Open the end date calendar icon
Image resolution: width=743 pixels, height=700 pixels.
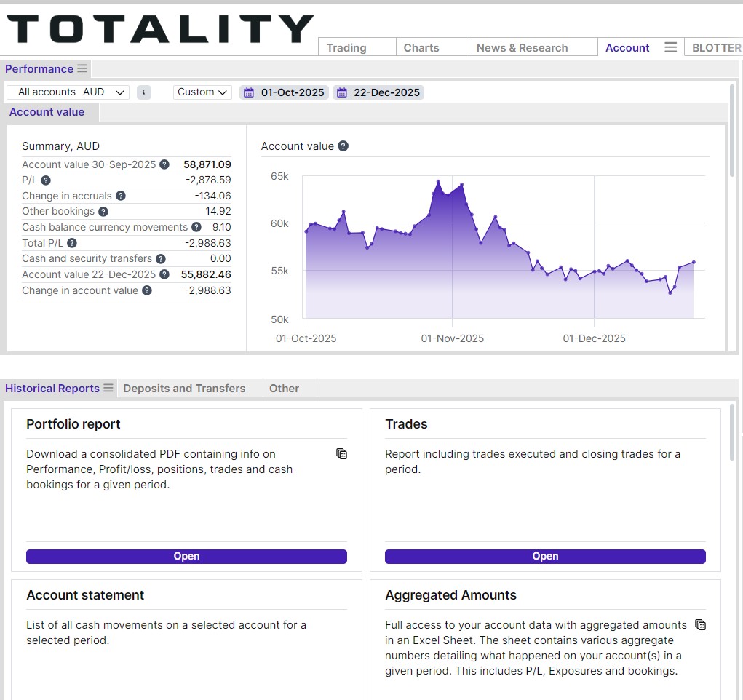point(341,92)
